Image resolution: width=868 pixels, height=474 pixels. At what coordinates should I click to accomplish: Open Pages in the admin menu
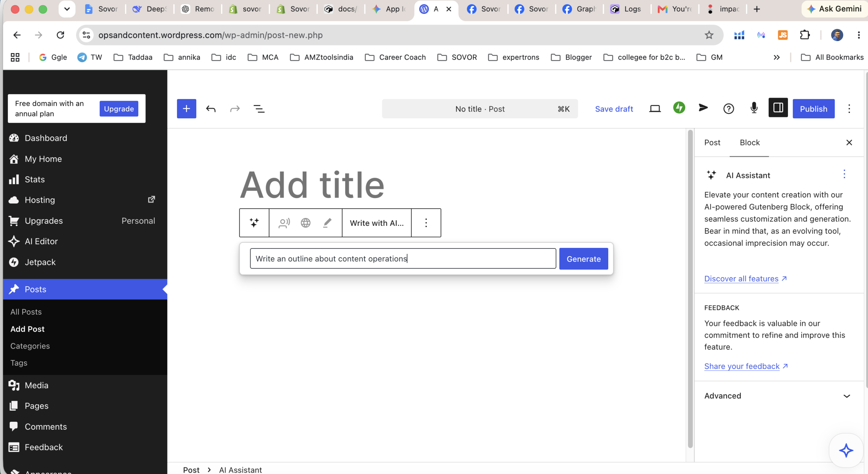36,406
